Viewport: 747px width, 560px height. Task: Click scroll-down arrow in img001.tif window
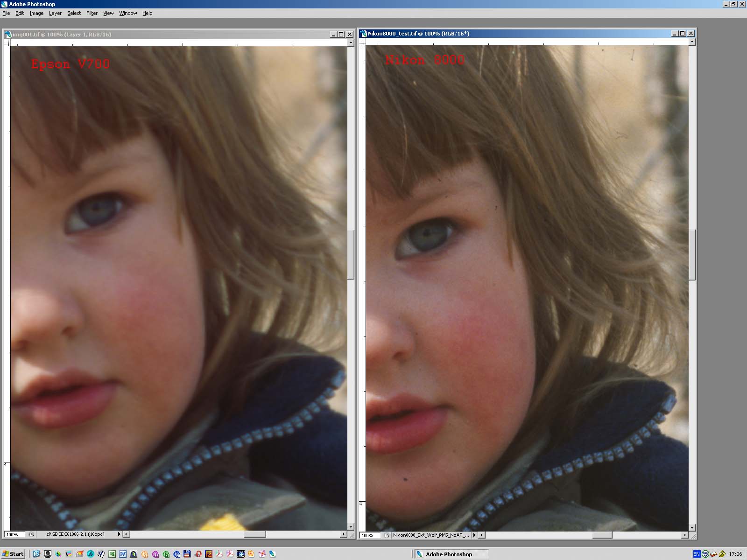point(351,527)
